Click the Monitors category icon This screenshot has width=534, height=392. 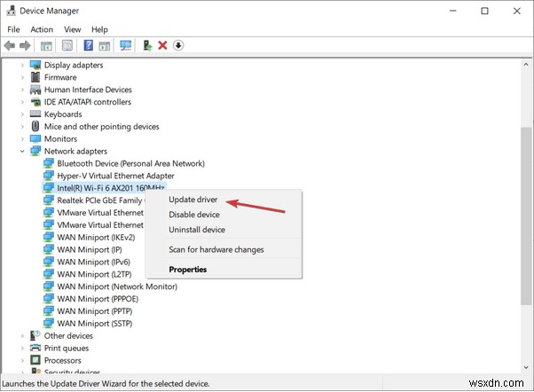(35, 138)
